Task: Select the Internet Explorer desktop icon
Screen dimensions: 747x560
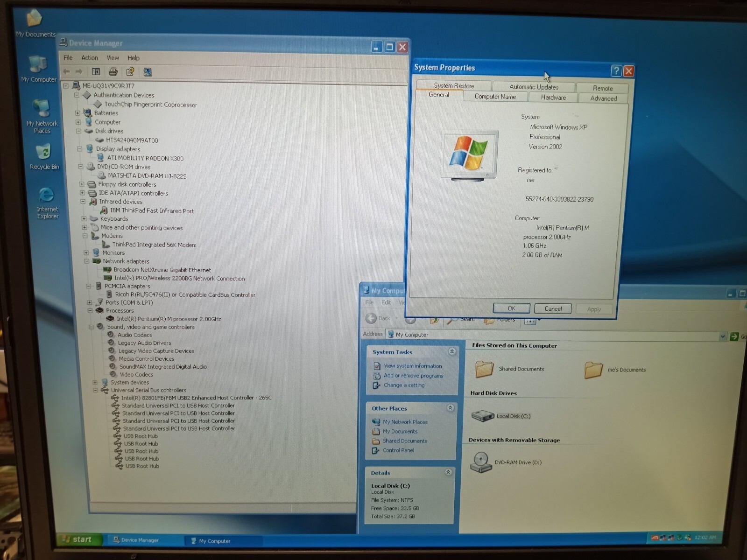Action: (47, 203)
